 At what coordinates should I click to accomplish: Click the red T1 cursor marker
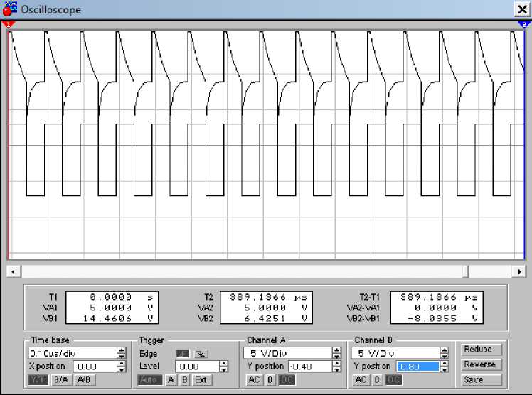9,24
